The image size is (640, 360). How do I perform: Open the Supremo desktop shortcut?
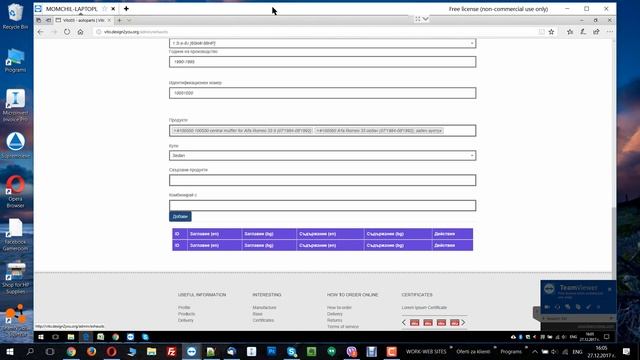(15, 144)
